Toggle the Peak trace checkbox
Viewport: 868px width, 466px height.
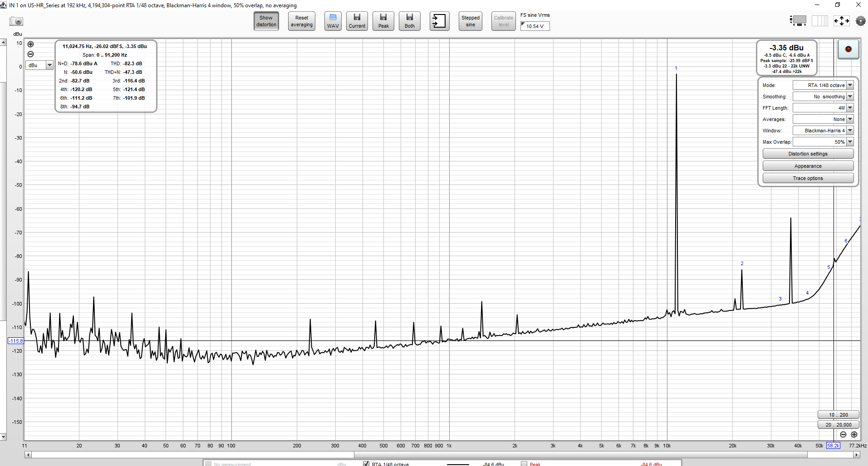point(524,464)
